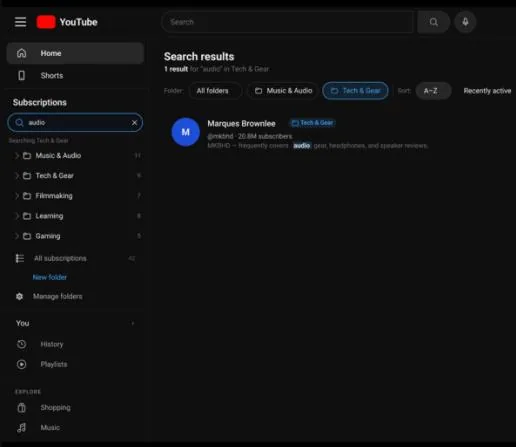This screenshot has width=516, height=447.
Task: Select Gaming folder label
Action: pyautogui.click(x=48, y=236)
